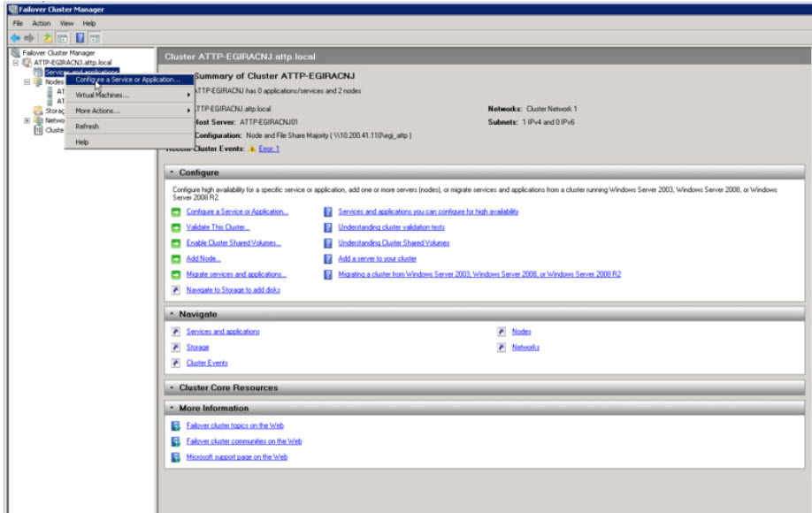Click help icon beside Understanding cluster validation tests

coord(328,228)
